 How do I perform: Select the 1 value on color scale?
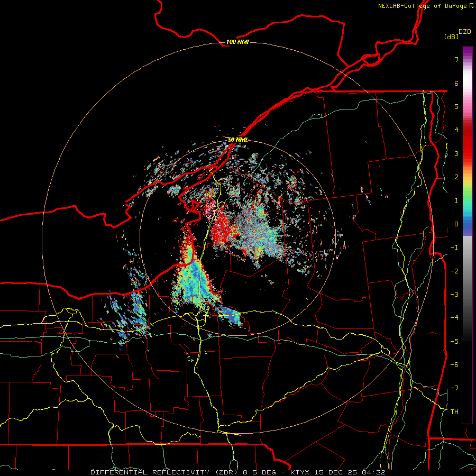pos(456,200)
